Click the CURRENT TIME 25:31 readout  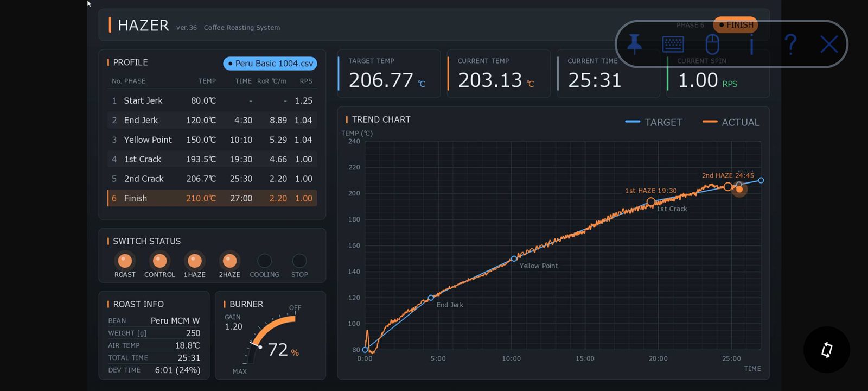[x=608, y=73]
